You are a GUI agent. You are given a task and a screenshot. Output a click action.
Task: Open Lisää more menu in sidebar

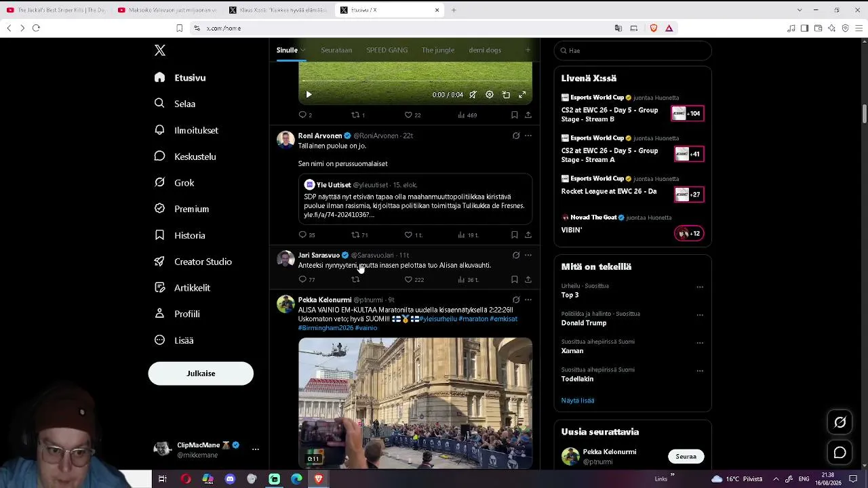(x=174, y=340)
